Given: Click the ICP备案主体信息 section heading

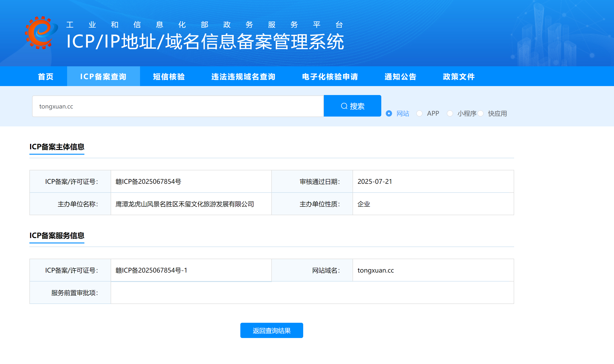Looking at the screenshot, I should [x=57, y=147].
